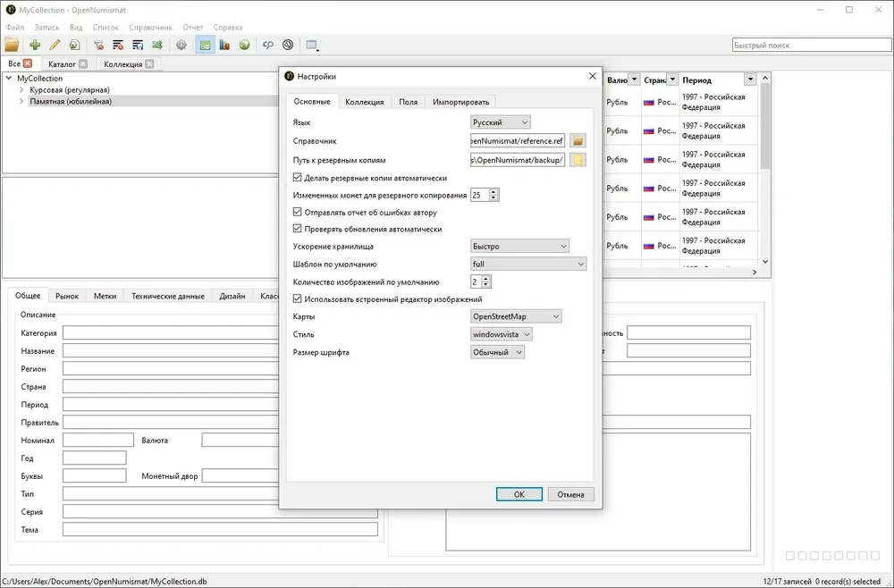
Task: Open the Язык language dropdown
Action: [x=500, y=122]
